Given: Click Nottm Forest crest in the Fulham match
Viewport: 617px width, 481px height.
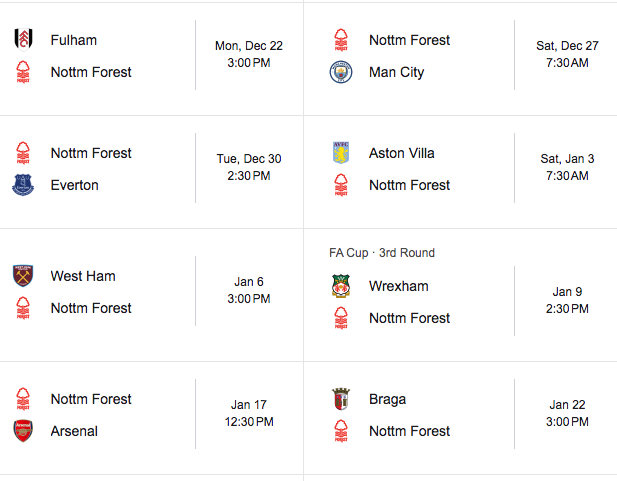Looking at the screenshot, I should [x=23, y=72].
